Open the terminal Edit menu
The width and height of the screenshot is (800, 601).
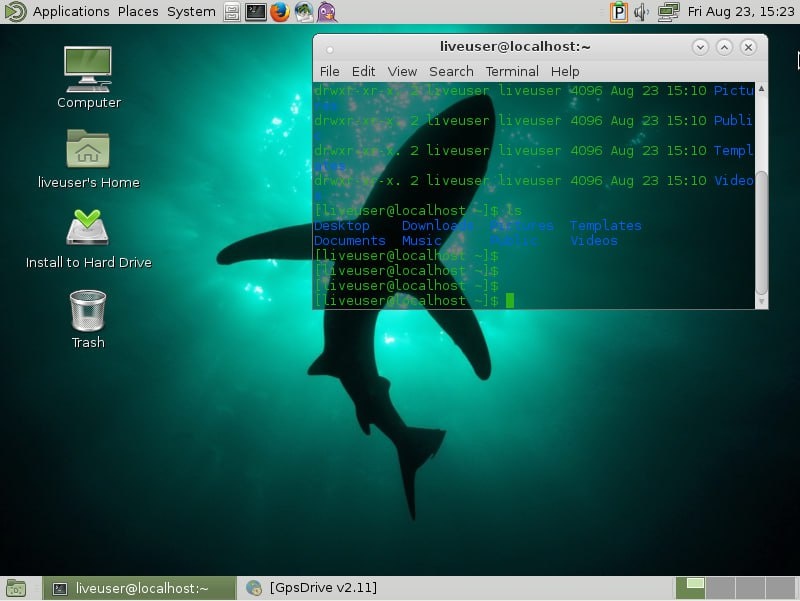(363, 71)
